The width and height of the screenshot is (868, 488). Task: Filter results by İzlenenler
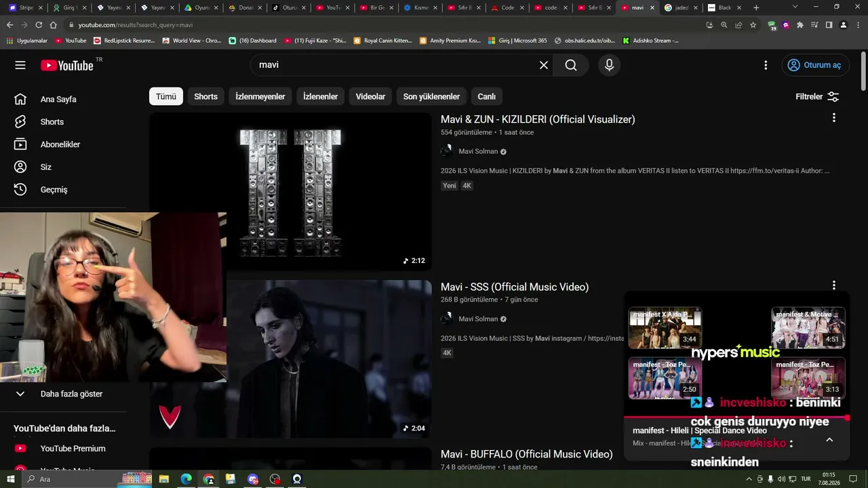(320, 96)
